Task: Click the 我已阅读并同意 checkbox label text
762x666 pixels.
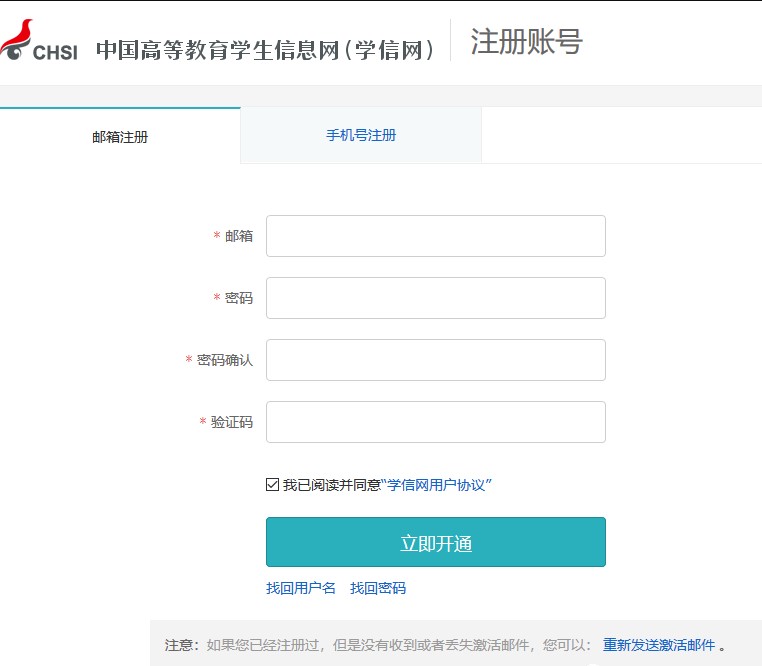Action: [x=332, y=485]
